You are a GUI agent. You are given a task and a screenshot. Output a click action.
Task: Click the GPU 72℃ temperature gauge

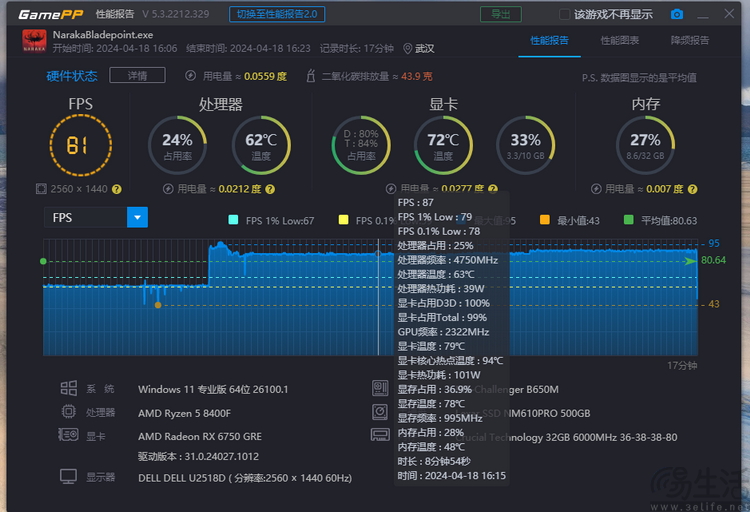443,145
